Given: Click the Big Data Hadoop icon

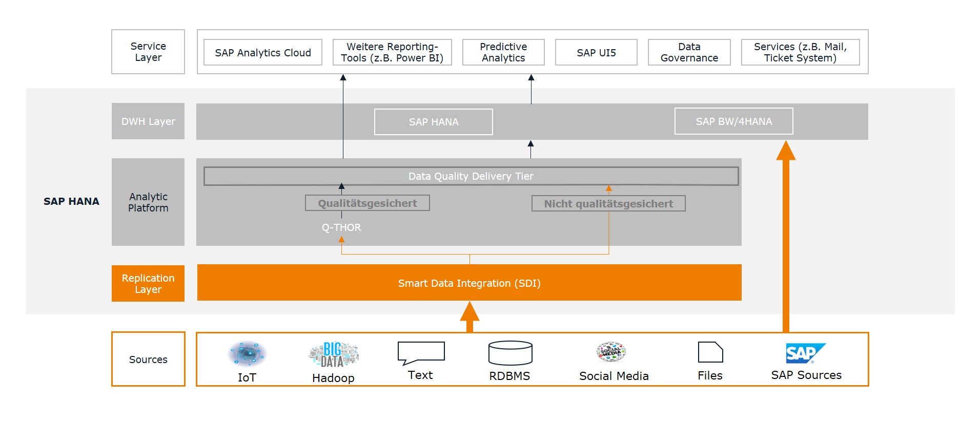Looking at the screenshot, I should point(333,354).
